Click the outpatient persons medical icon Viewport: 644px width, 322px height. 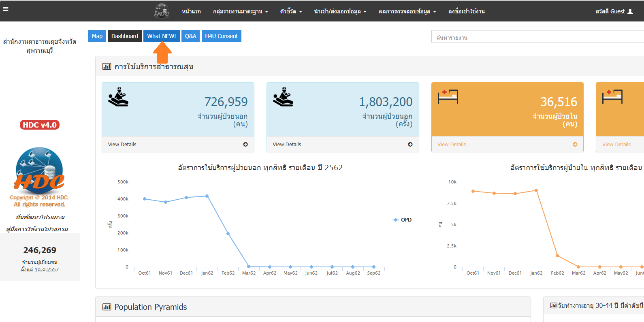(x=118, y=97)
